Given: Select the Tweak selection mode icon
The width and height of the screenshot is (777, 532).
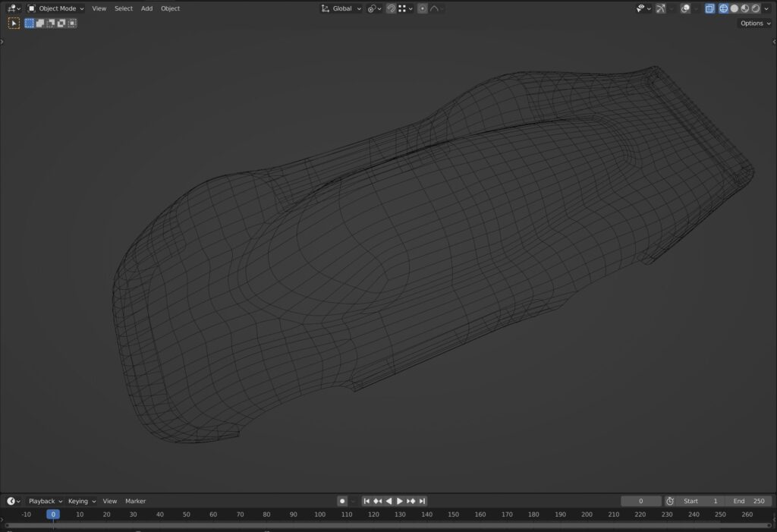Looking at the screenshot, I should (14, 23).
